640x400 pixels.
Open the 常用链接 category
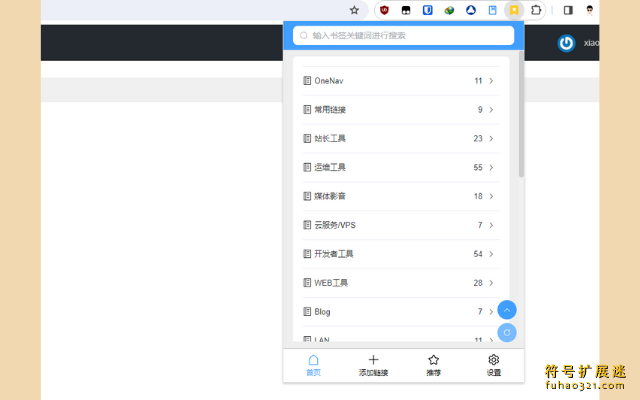point(401,110)
